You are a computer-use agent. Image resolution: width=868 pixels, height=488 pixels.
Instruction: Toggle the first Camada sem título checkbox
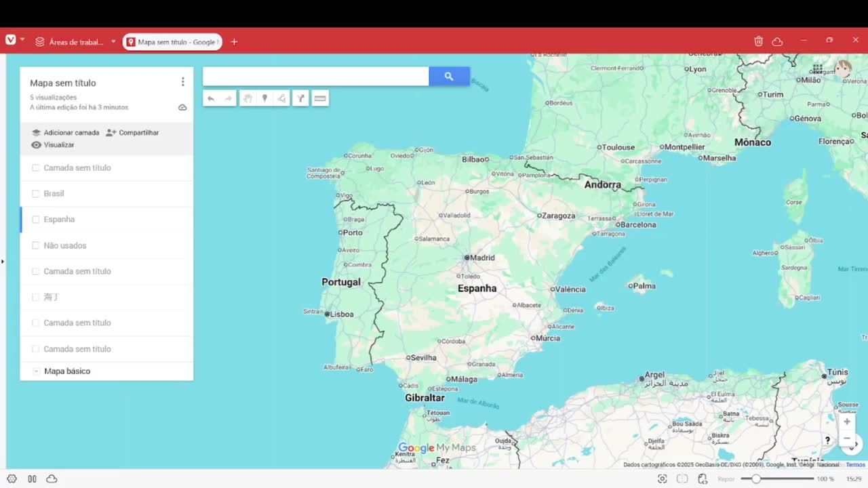click(35, 168)
